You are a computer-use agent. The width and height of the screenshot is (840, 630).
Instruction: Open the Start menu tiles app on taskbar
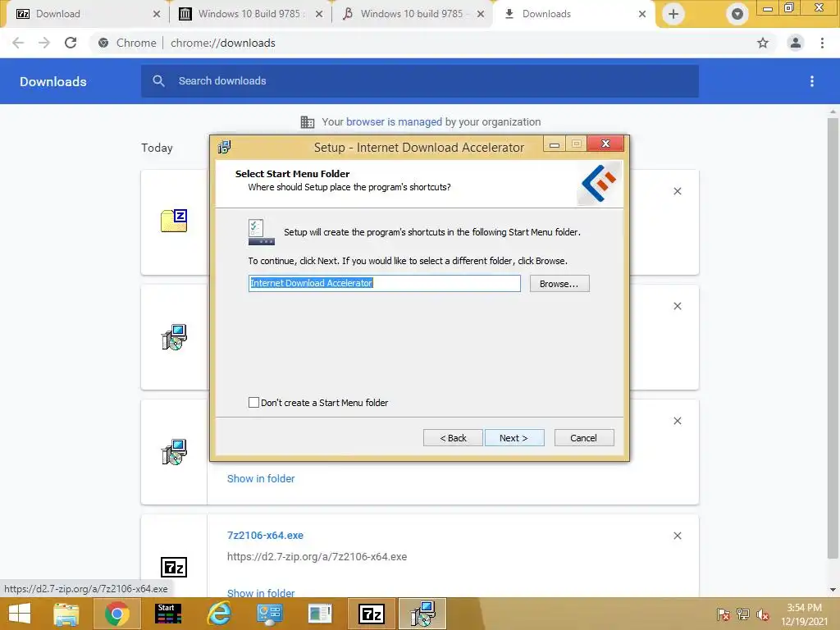[167, 614]
